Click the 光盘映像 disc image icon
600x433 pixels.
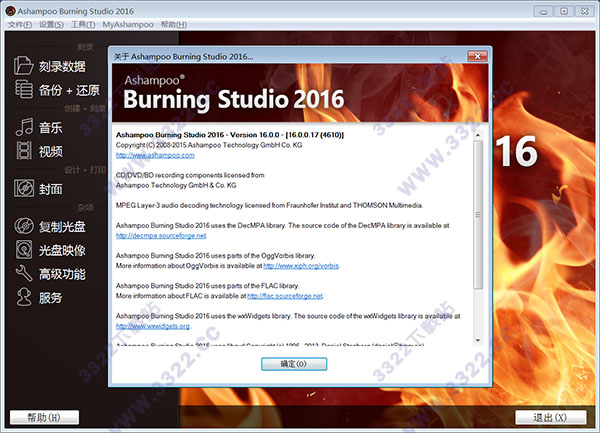pos(24,249)
